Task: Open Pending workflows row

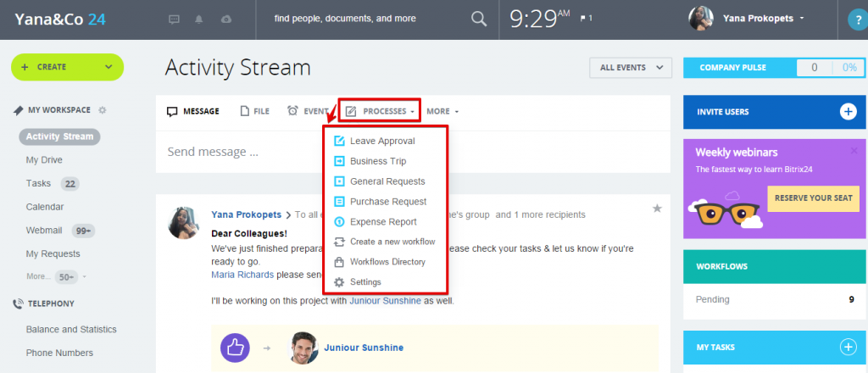Action: 775,299
